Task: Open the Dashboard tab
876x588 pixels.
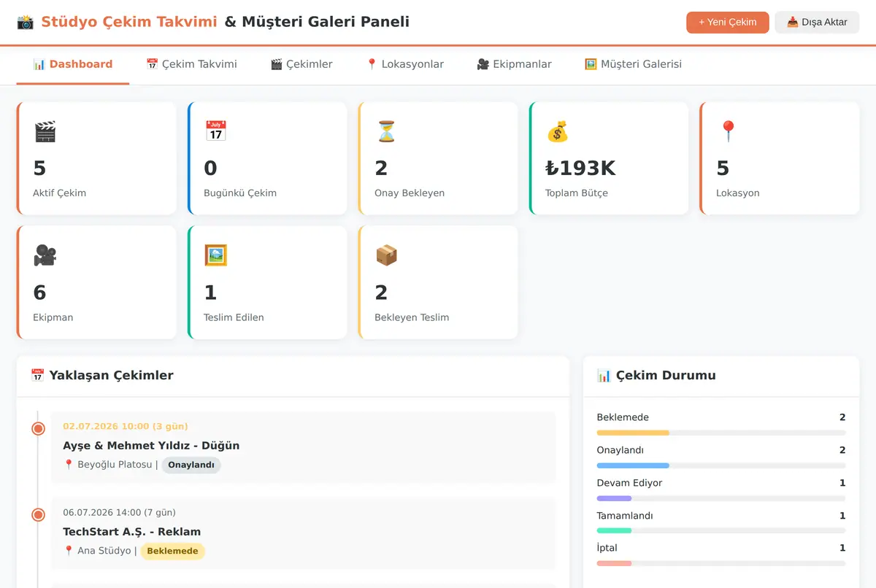Action: point(73,64)
